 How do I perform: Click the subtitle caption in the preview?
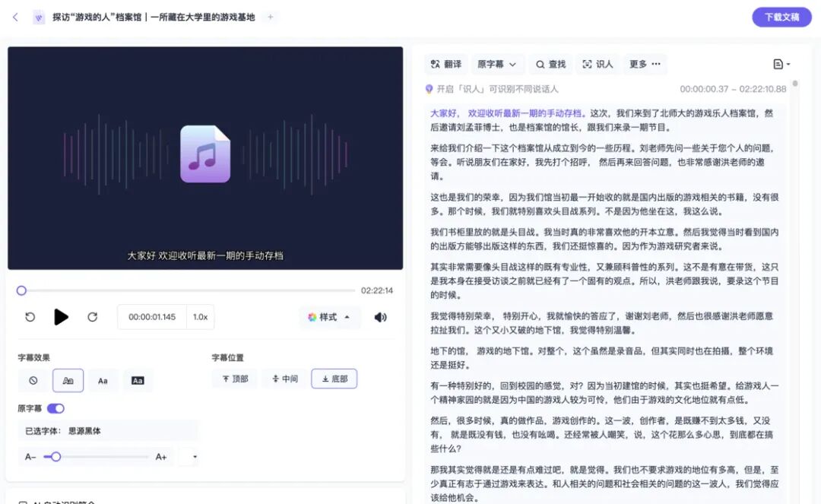(205, 255)
